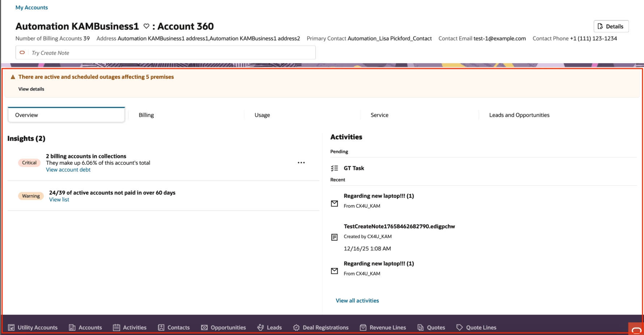Click the email icon beside 'Regarding new laptop!!!'
Image resolution: width=644 pixels, height=335 pixels.
point(334,203)
